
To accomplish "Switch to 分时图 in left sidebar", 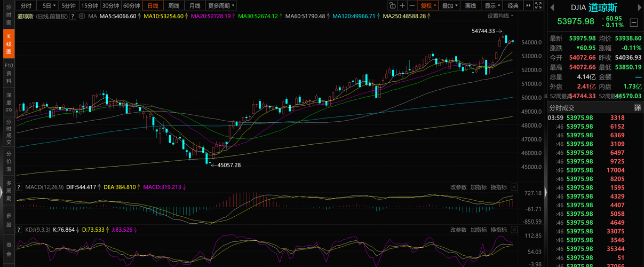I will 9,14.
